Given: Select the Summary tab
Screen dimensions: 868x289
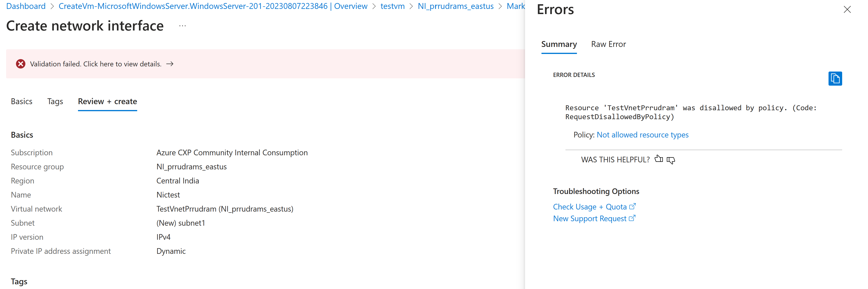Looking at the screenshot, I should point(559,44).
